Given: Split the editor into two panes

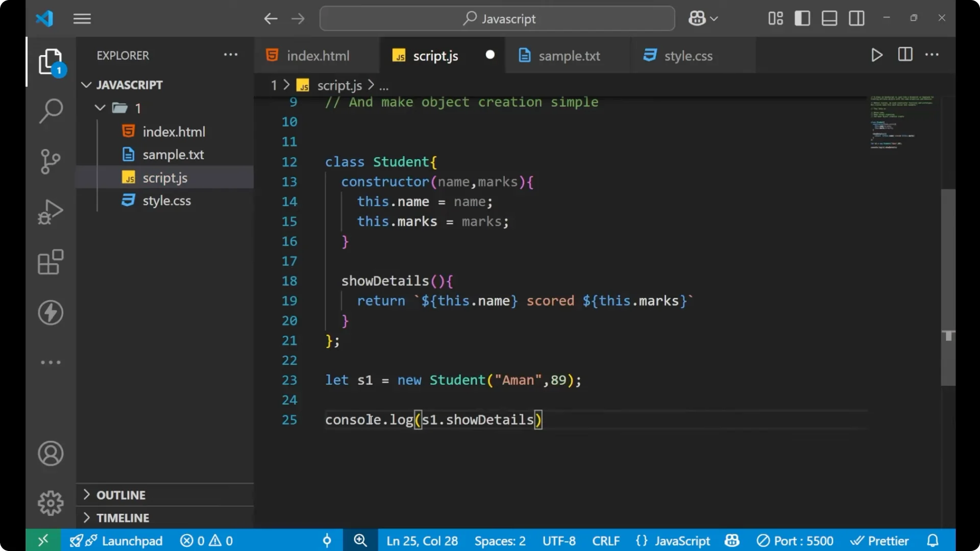Looking at the screenshot, I should point(904,55).
